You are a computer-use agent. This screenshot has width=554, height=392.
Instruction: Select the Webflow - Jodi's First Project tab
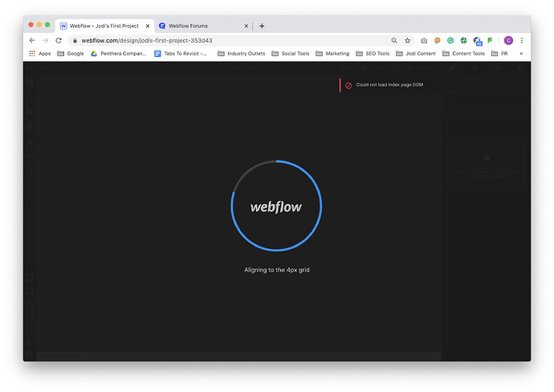pos(104,26)
